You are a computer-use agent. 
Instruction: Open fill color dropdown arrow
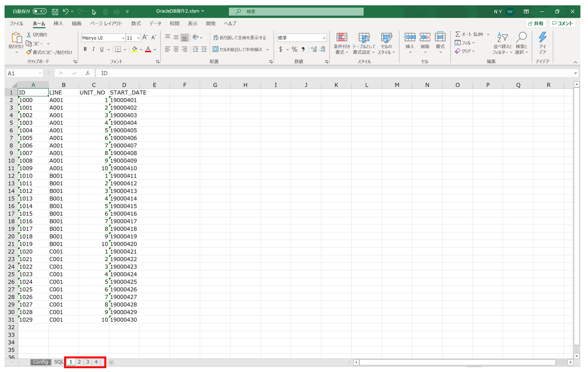pyautogui.click(x=141, y=50)
